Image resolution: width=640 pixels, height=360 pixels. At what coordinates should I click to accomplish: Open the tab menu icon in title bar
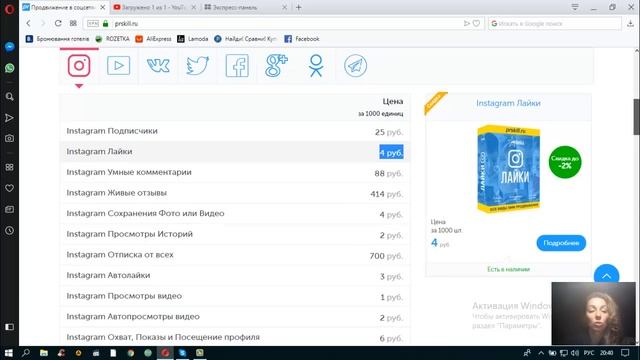pyautogui.click(x=575, y=7)
